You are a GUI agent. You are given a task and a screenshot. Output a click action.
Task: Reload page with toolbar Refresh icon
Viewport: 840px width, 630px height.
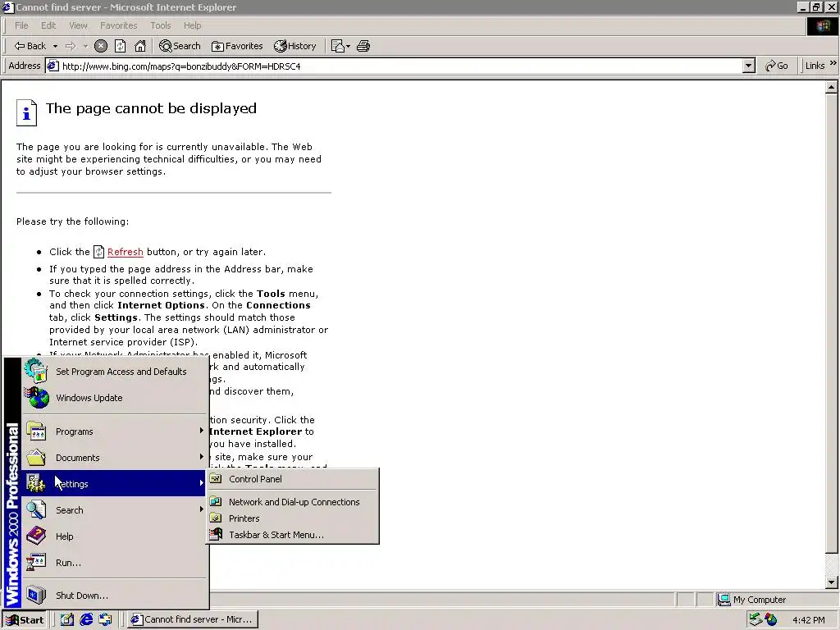click(120, 46)
